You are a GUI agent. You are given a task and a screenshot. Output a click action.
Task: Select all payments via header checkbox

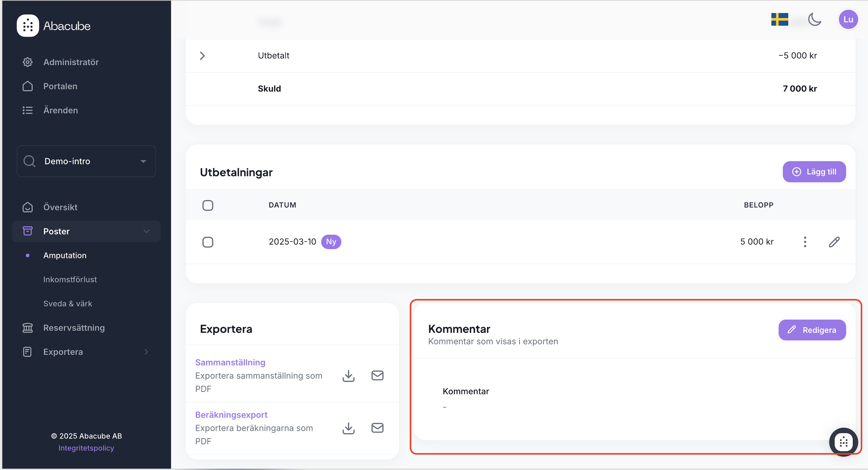208,205
